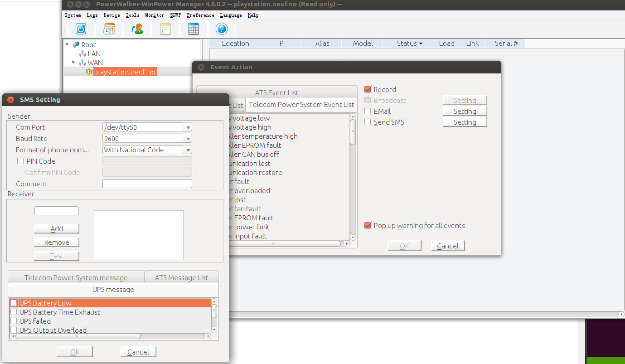The width and height of the screenshot is (625, 364).
Task: Enable the Send SMS checkbox
Action: click(x=368, y=122)
